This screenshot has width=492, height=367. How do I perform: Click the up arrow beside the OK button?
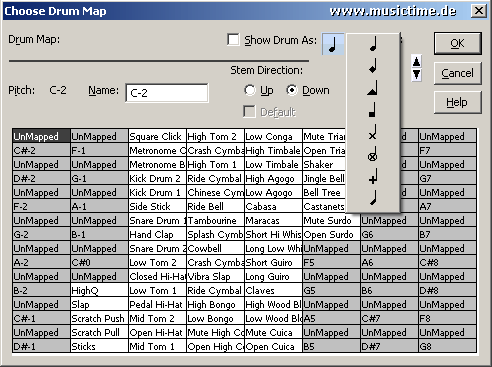pyautogui.click(x=416, y=61)
